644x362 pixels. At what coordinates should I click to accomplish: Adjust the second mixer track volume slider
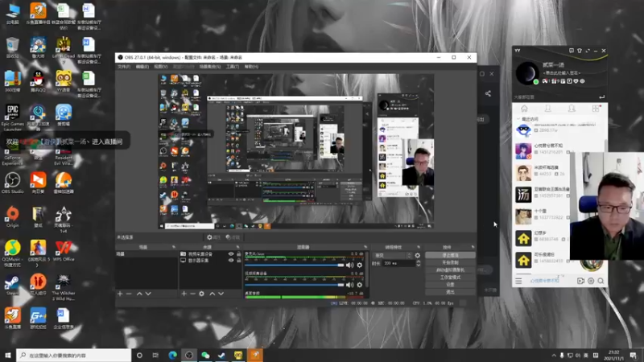pyautogui.click(x=294, y=285)
